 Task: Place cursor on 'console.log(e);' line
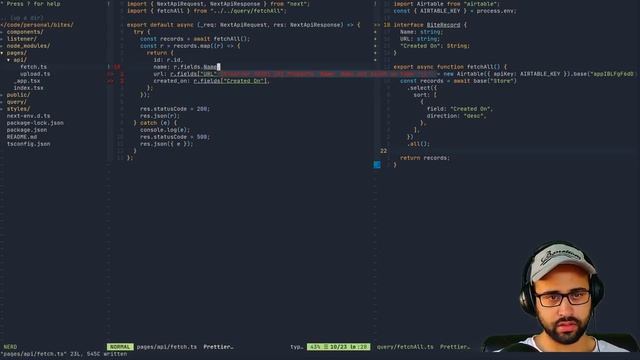[165, 130]
